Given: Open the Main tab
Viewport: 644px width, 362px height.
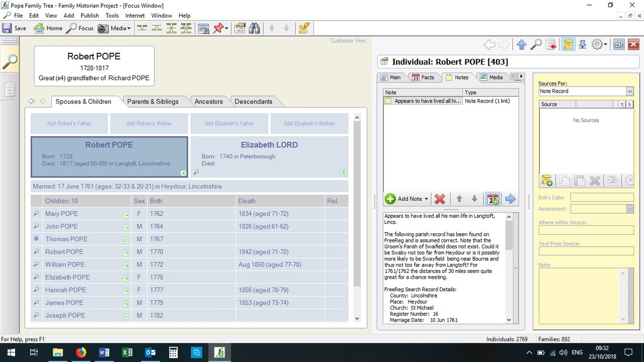Looking at the screenshot, I should pos(391,77).
